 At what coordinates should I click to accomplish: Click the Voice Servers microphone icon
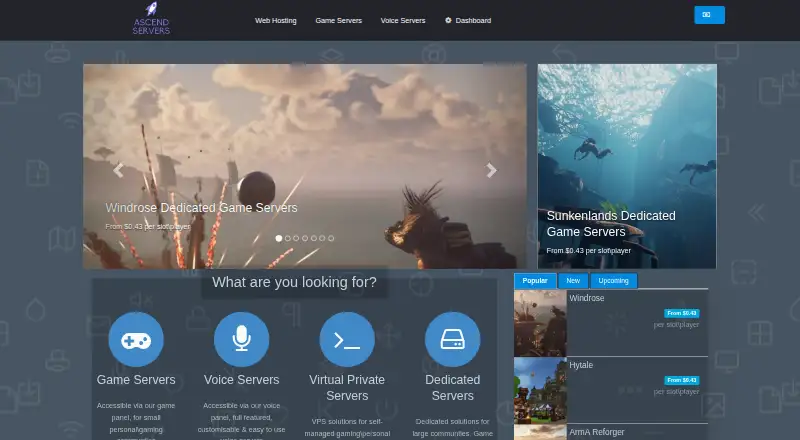(x=241, y=339)
